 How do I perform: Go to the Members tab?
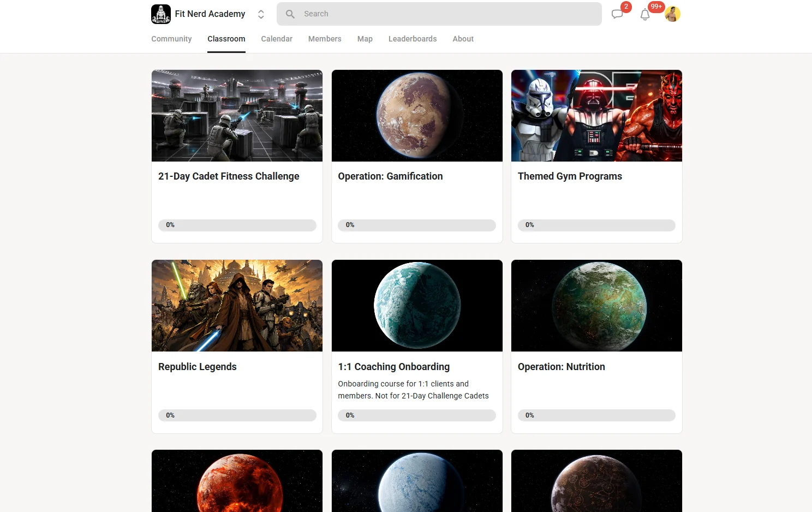coord(325,39)
